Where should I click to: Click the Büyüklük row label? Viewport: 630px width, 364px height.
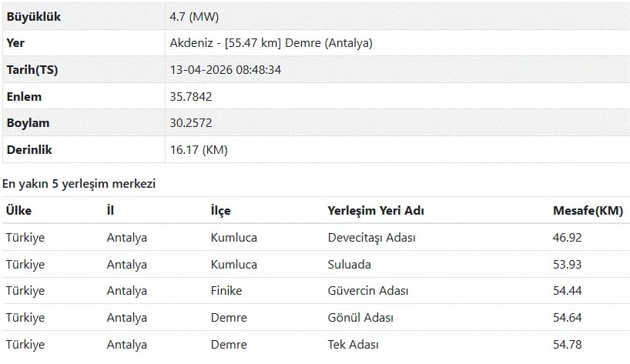33,16
